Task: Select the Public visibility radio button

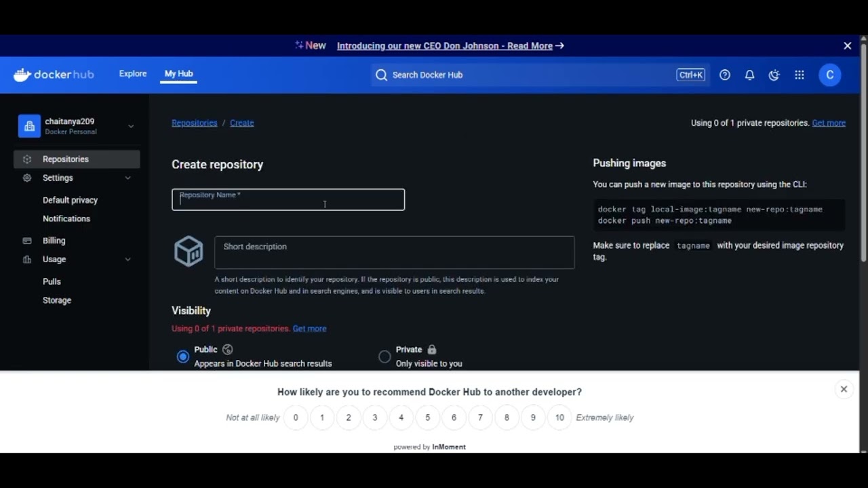Action: pos(183,357)
